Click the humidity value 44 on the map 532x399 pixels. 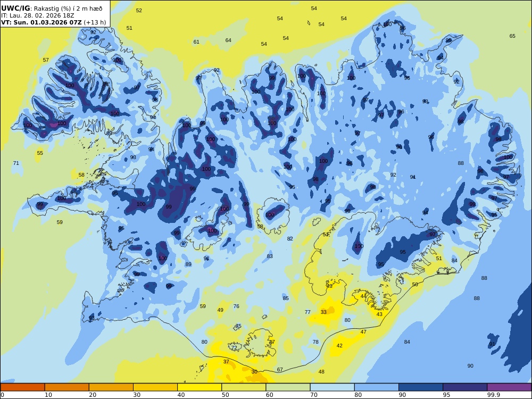363,296
